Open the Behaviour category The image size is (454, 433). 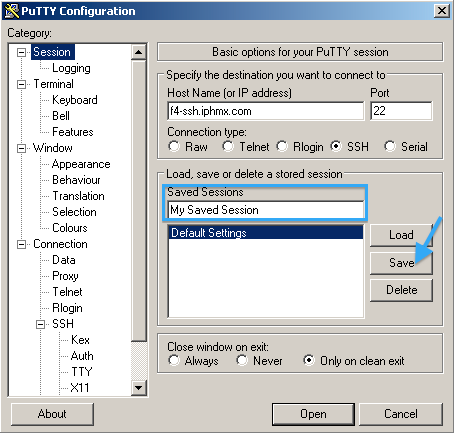76,180
